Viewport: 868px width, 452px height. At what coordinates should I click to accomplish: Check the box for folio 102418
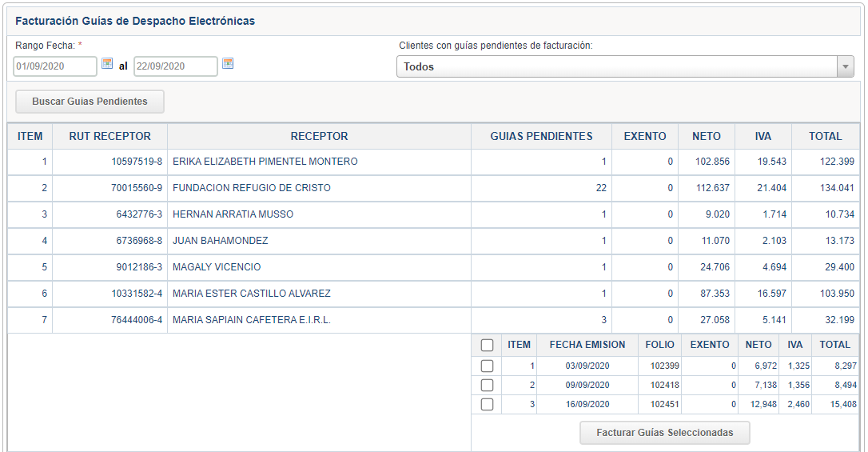[487, 386]
